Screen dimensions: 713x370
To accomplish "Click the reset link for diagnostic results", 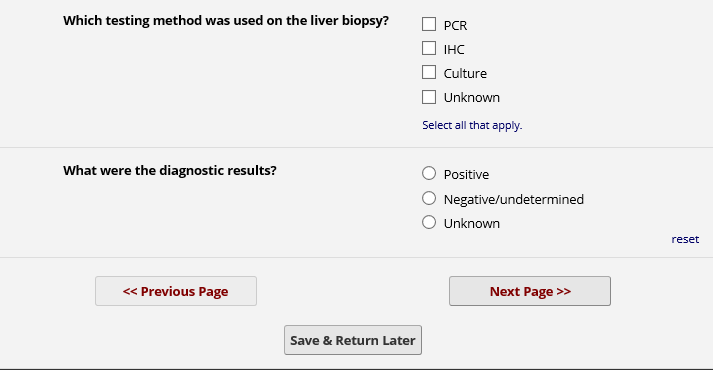I will pos(685,239).
